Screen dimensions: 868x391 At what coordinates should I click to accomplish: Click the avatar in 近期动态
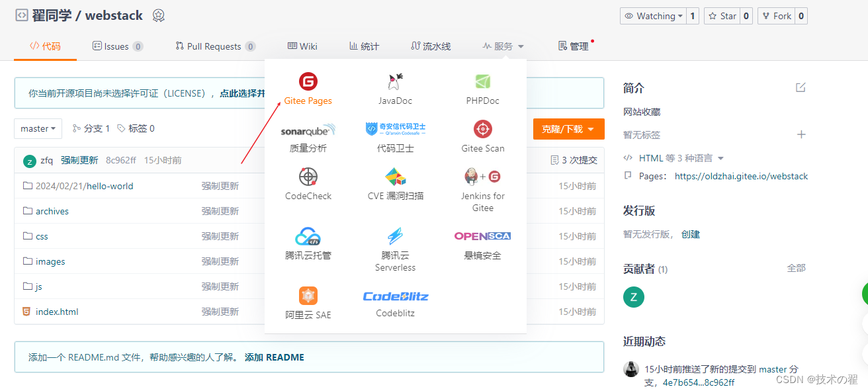[631, 369]
